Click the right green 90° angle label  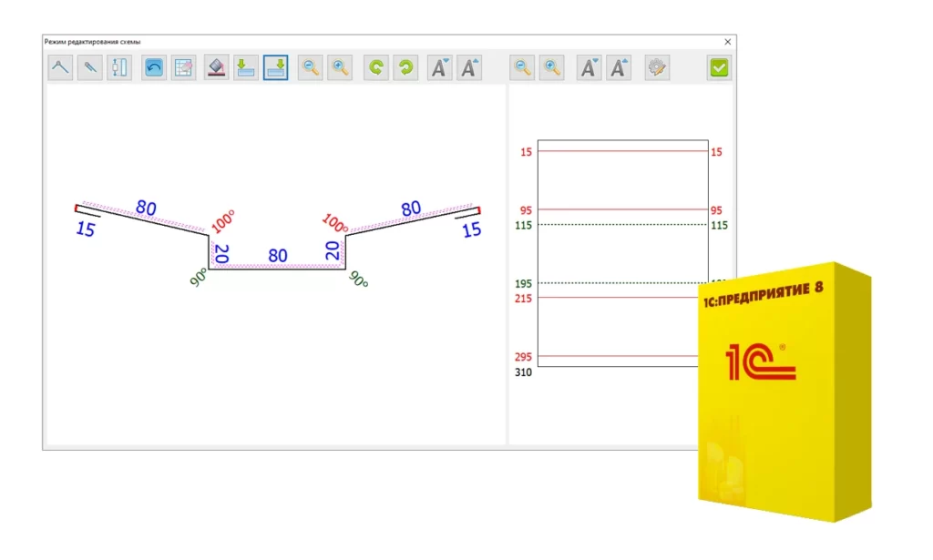coord(358,280)
